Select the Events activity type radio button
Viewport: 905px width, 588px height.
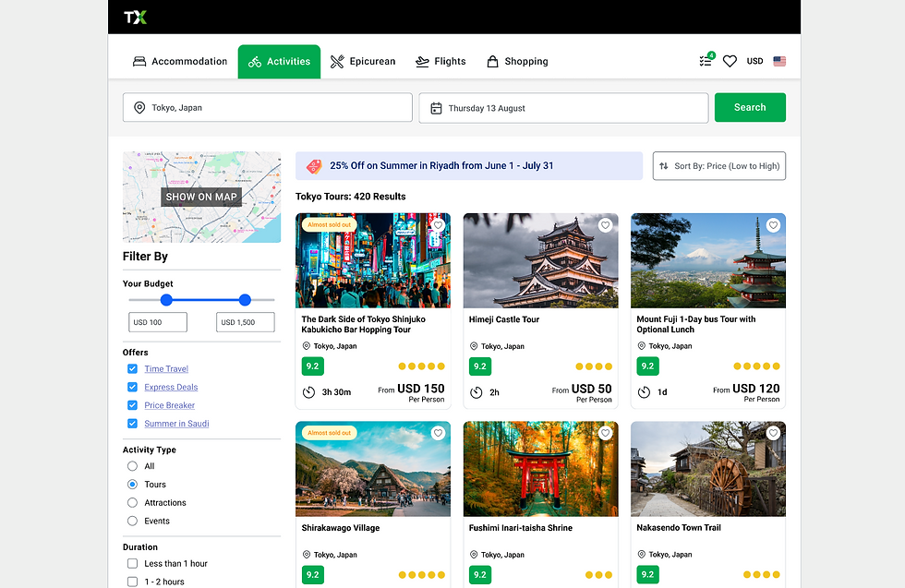[x=132, y=521]
